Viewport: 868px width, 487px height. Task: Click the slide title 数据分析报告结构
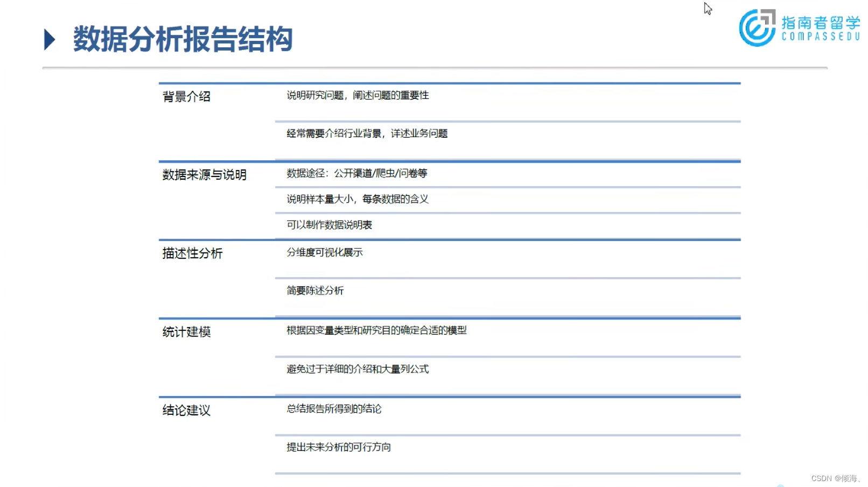click(x=183, y=39)
